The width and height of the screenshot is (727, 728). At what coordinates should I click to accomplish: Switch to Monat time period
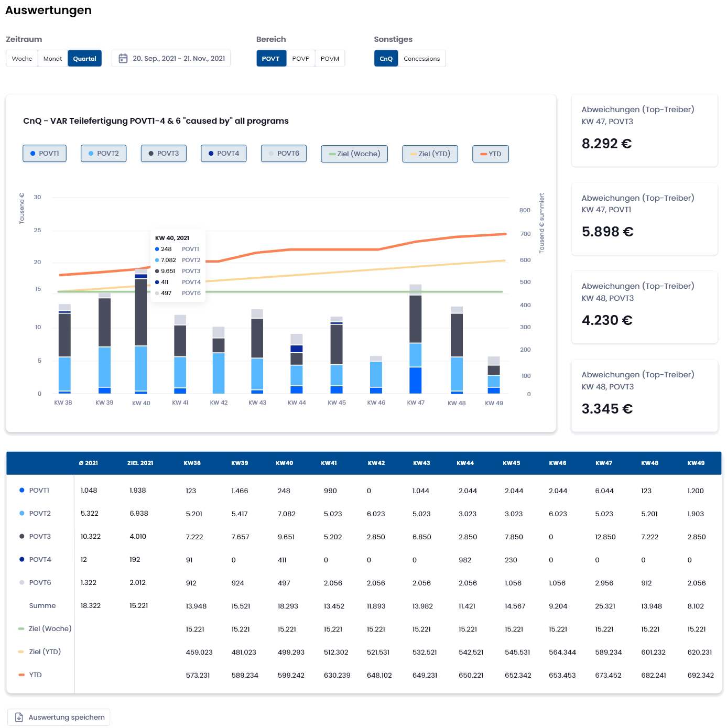(52, 59)
